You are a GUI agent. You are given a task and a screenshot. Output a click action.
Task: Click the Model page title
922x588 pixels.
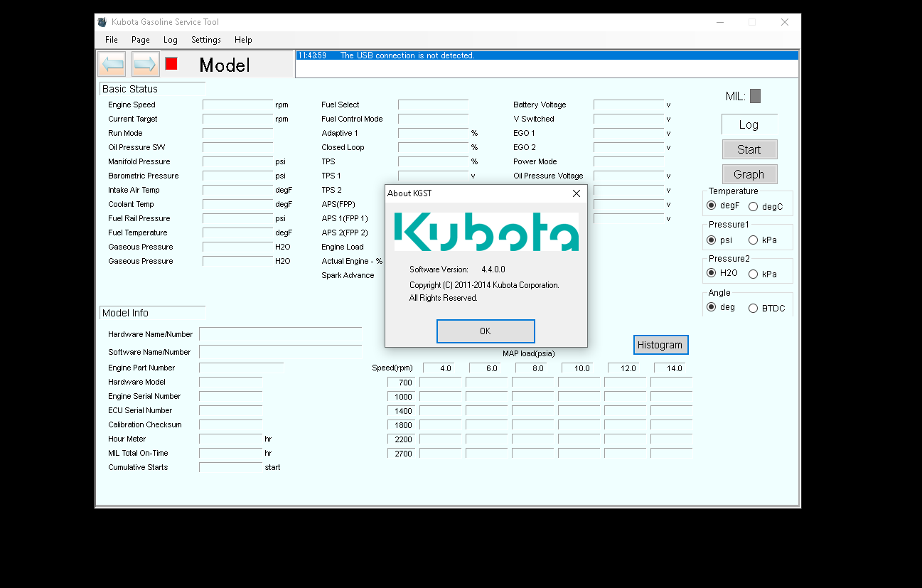(225, 65)
